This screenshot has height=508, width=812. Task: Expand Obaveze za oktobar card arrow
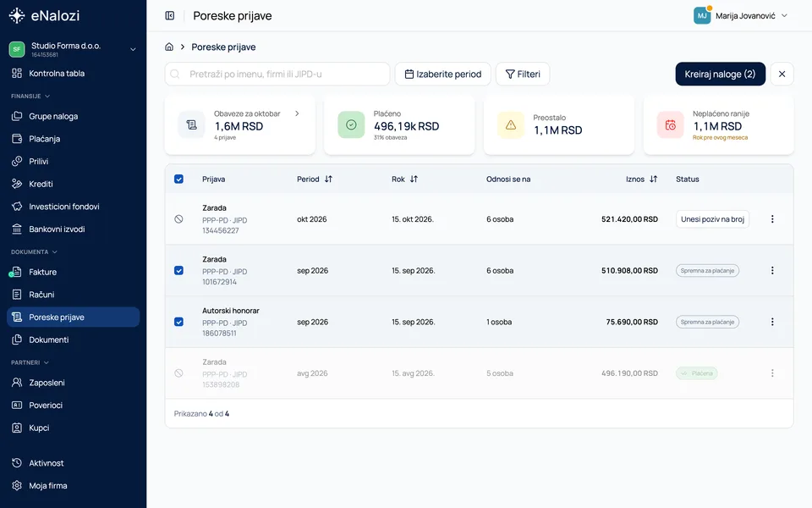297,113
